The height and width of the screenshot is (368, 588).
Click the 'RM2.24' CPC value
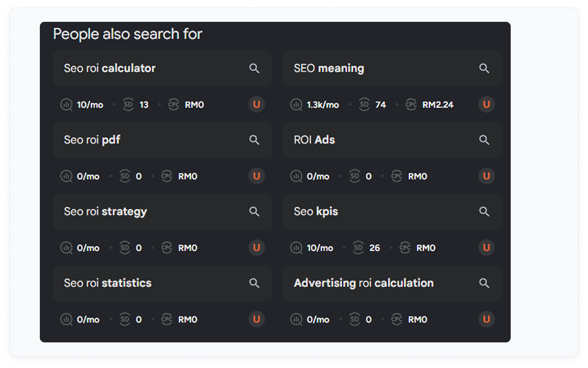click(x=438, y=105)
